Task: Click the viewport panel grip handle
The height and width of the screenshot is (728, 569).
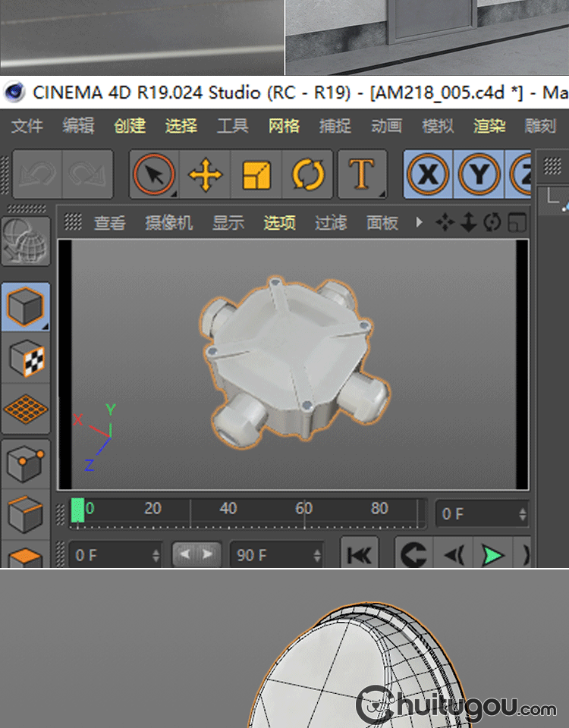Action: click(73, 222)
